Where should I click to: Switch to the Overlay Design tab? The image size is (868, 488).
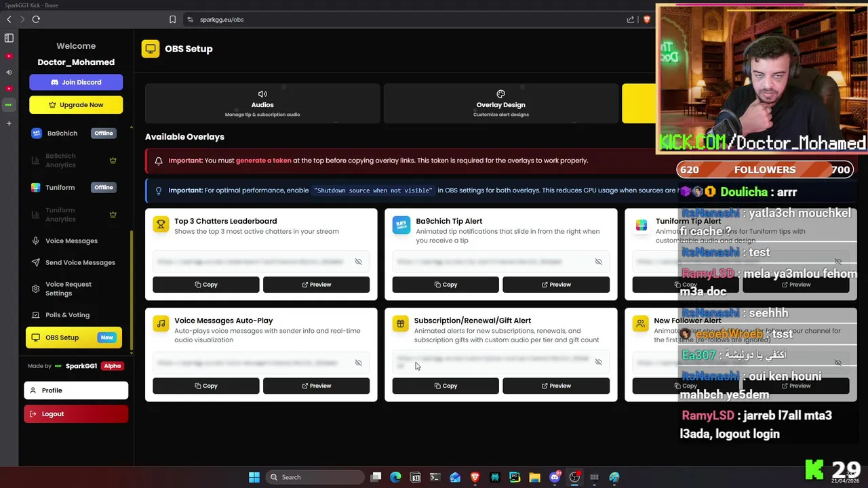[500, 103]
